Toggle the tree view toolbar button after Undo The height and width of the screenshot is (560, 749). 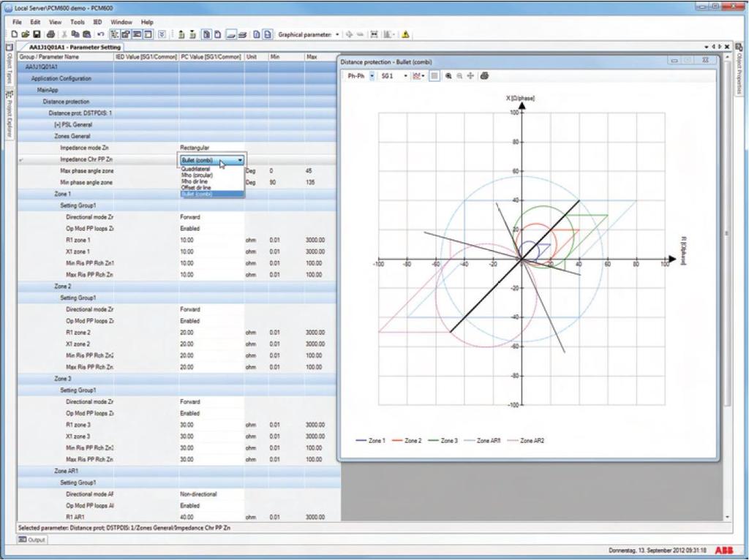[x=115, y=34]
